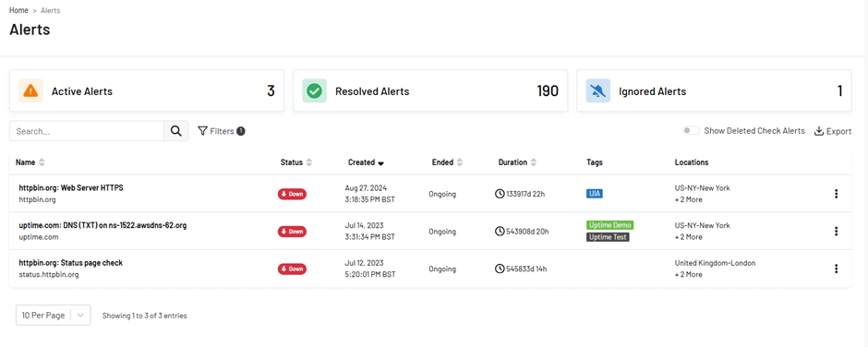The width and height of the screenshot is (868, 347).
Task: Click the Active Alerts count 3
Action: click(271, 90)
